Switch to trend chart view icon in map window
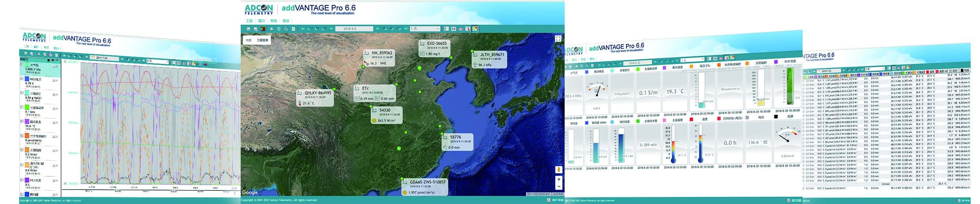This screenshot has width=980, height=204. [x=446, y=29]
